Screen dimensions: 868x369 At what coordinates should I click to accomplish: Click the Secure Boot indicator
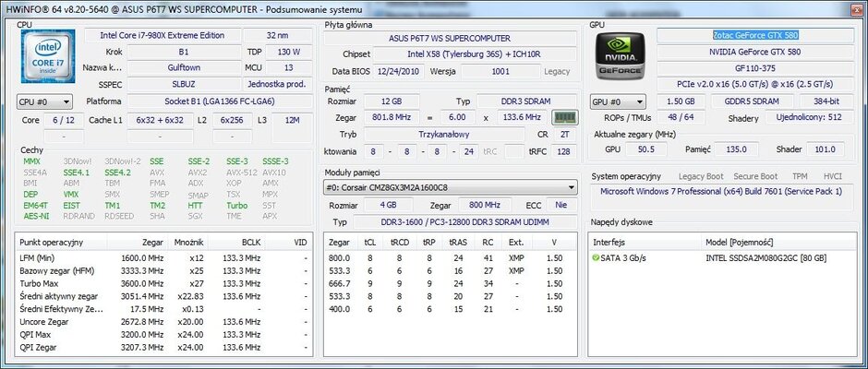[x=755, y=175]
